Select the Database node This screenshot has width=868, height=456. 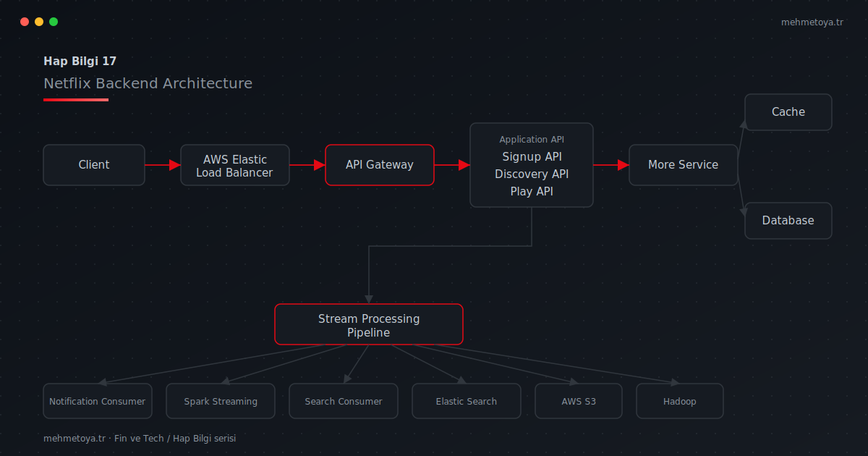click(x=788, y=221)
